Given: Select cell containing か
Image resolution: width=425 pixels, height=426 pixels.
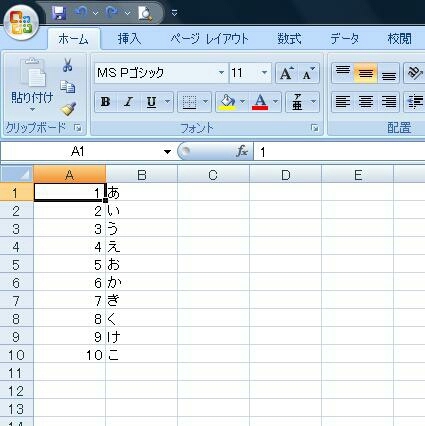Looking at the screenshot, I should click(x=142, y=282).
